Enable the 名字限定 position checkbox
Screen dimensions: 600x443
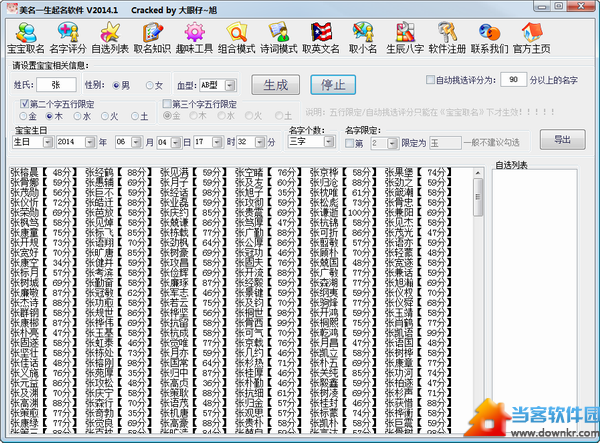click(x=349, y=143)
